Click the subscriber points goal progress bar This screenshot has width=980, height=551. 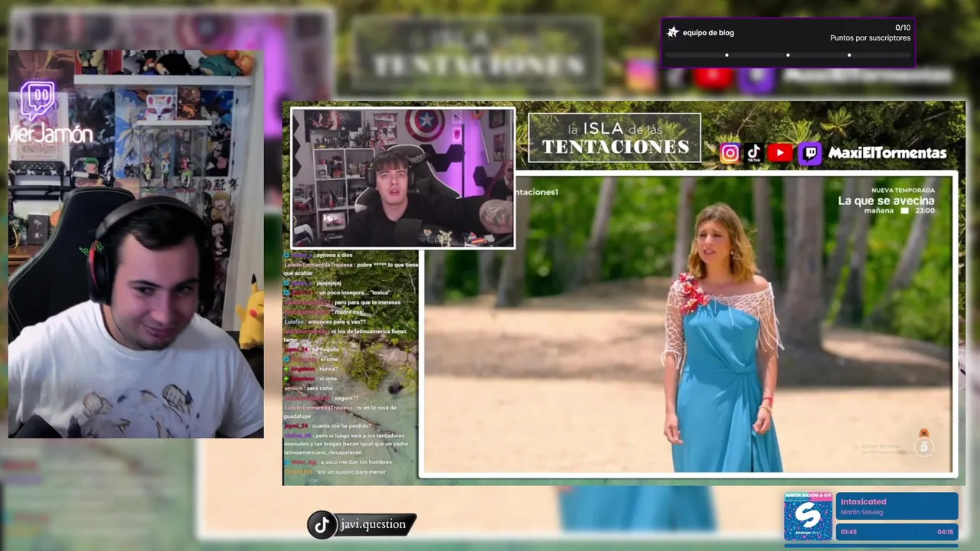pos(788,55)
